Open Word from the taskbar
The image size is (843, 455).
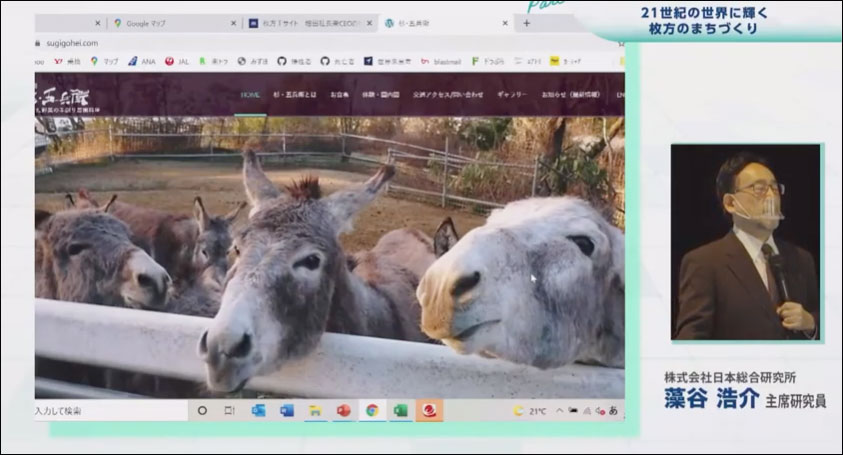pos(287,410)
